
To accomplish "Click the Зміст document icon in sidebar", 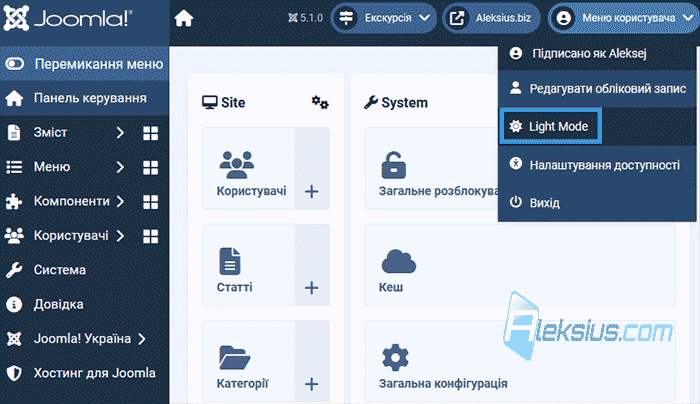I will pos(14,133).
